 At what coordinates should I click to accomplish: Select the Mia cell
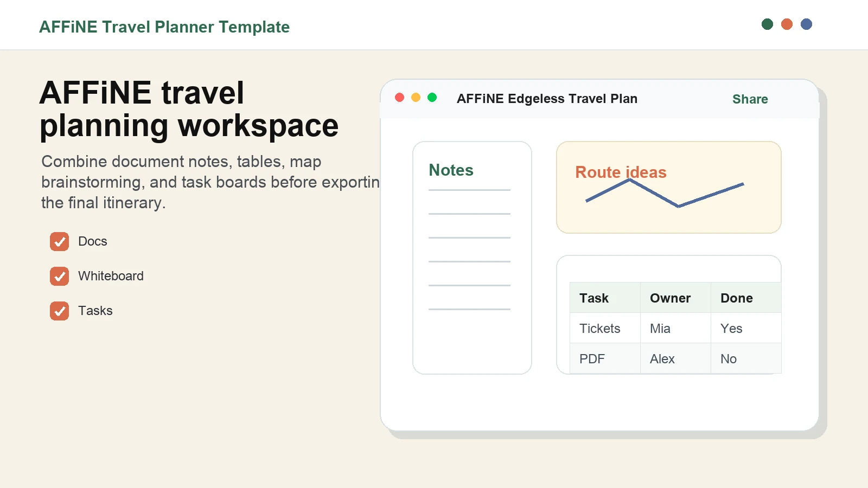(x=675, y=328)
